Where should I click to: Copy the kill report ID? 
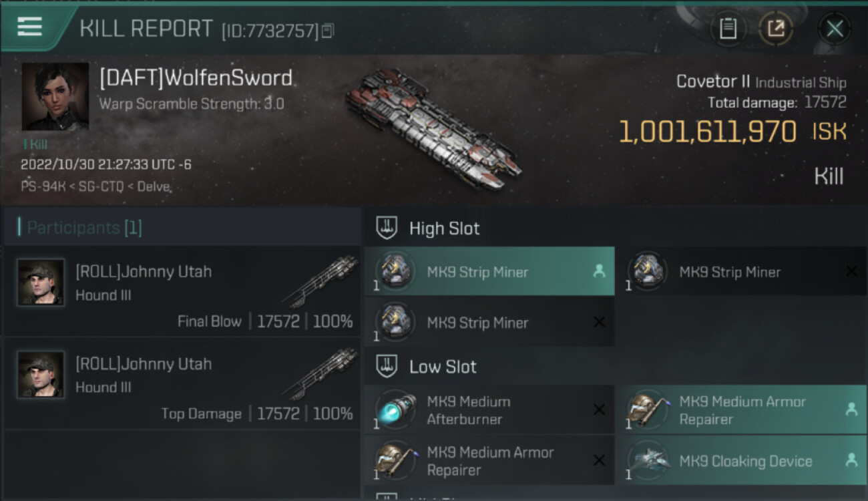tap(328, 31)
